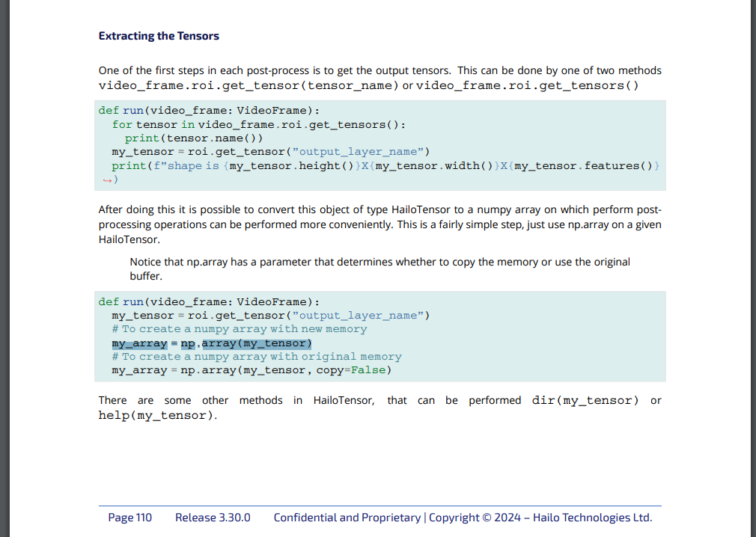Click the paragraph starting "After doing this it is possible"
The image size is (756, 537).
379,224
